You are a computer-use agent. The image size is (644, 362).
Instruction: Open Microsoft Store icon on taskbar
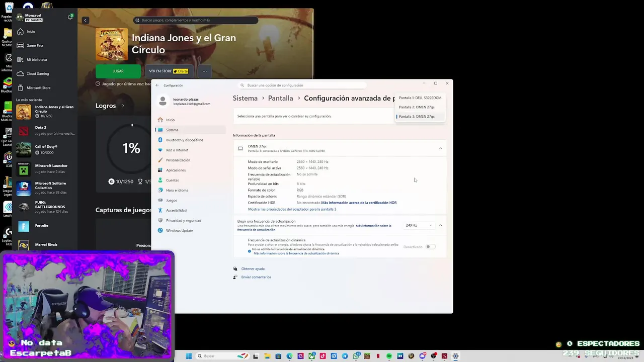pos(278,356)
